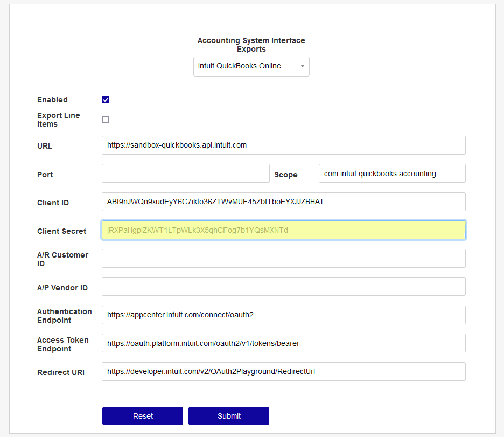Click the Reset button
The image size is (504, 437).
click(x=143, y=416)
